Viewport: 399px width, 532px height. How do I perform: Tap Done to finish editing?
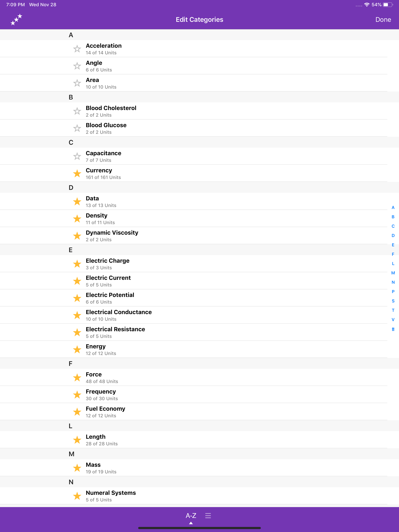point(383,19)
